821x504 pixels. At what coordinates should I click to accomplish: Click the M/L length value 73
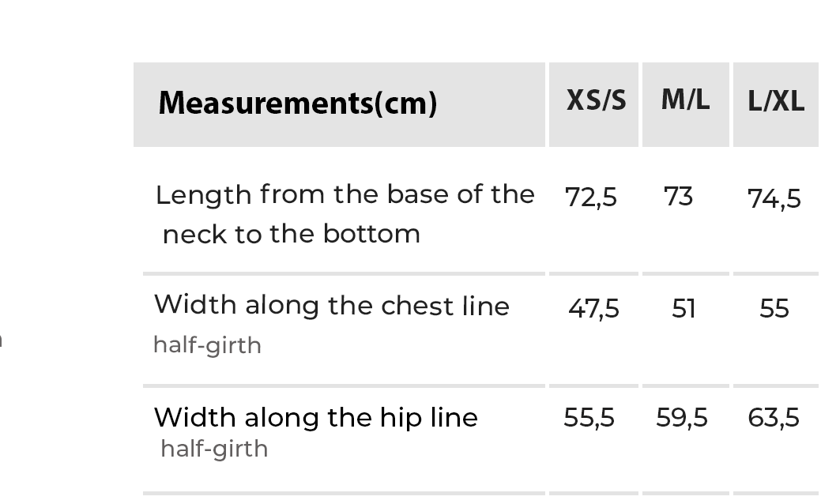click(x=679, y=196)
